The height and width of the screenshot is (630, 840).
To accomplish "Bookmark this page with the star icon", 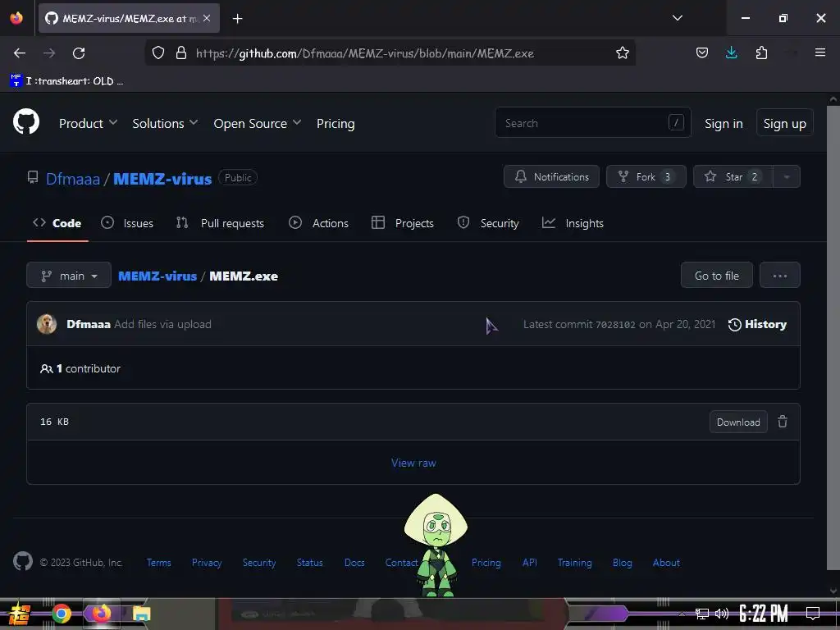I will 622,53.
